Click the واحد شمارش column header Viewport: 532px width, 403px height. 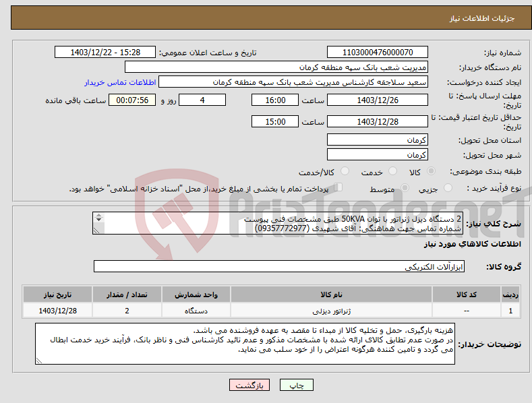tap(196, 294)
